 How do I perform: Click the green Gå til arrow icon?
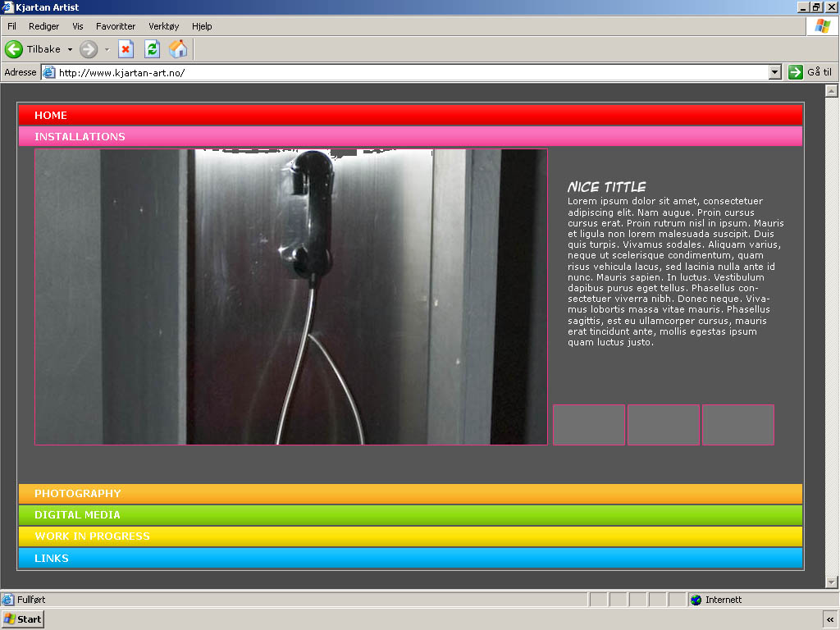[x=795, y=72]
